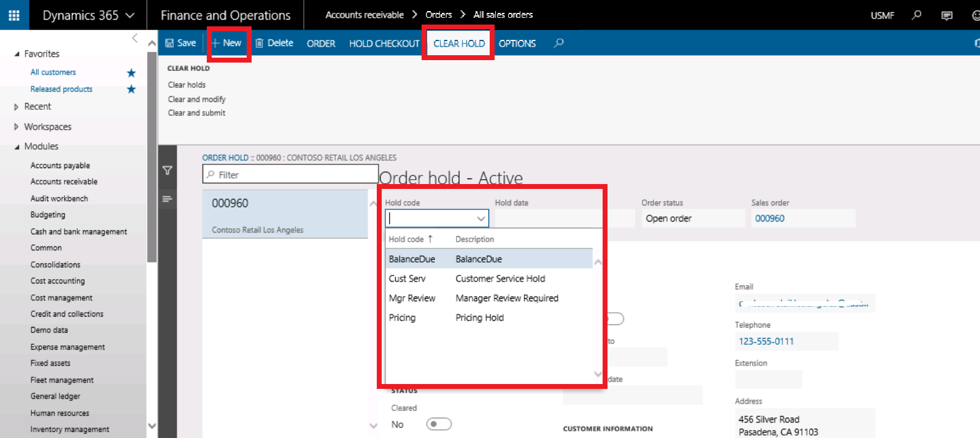
Task: Click telephone number 123-555-0111
Action: click(766, 341)
